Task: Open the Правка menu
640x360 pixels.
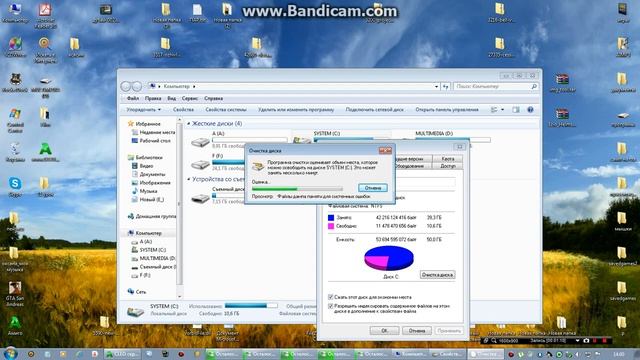Action: tap(153, 98)
